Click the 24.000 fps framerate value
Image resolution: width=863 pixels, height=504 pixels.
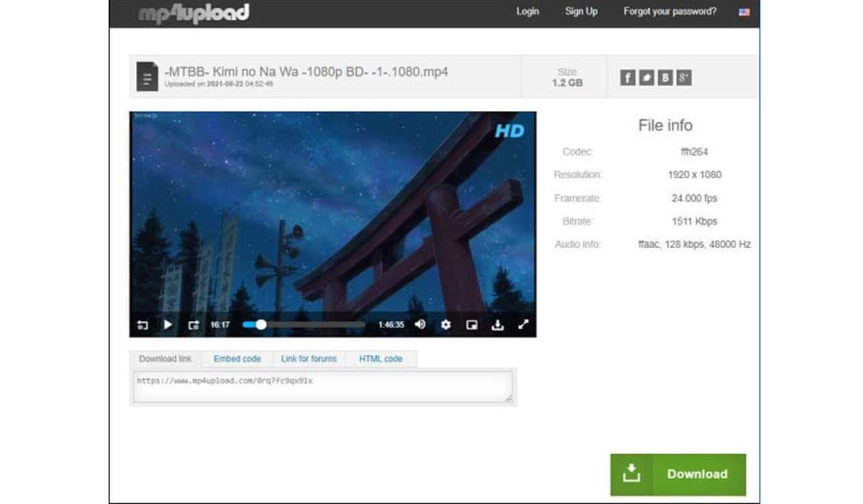694,199
